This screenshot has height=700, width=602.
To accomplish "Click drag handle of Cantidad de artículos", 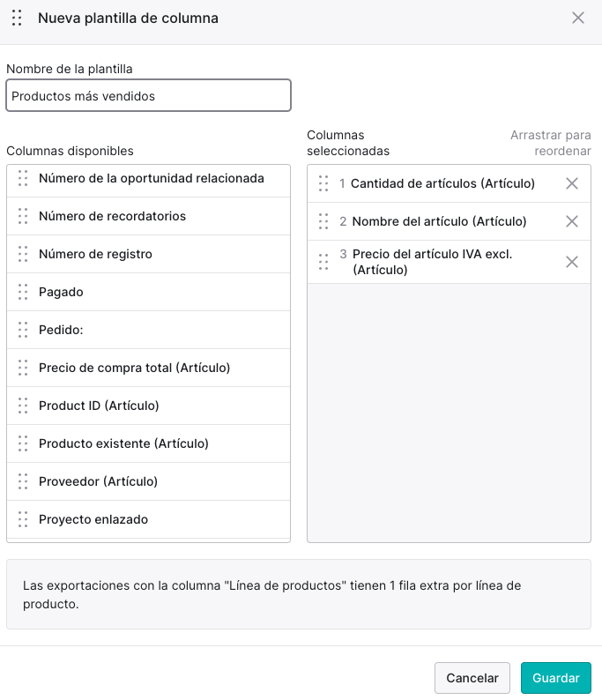I will pos(323,183).
